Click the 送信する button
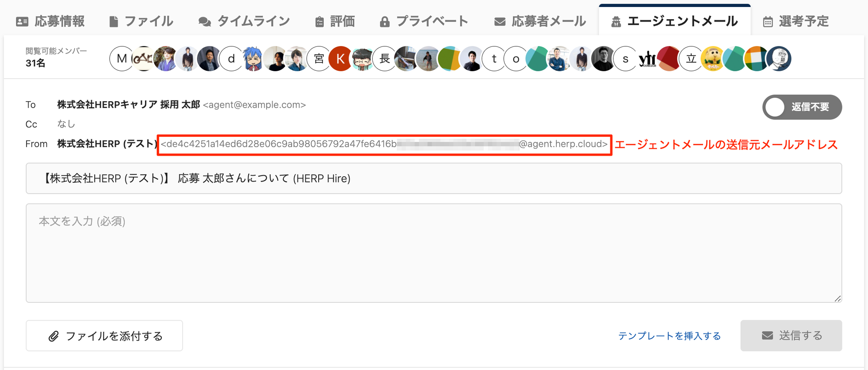This screenshot has width=868, height=370. 791,336
